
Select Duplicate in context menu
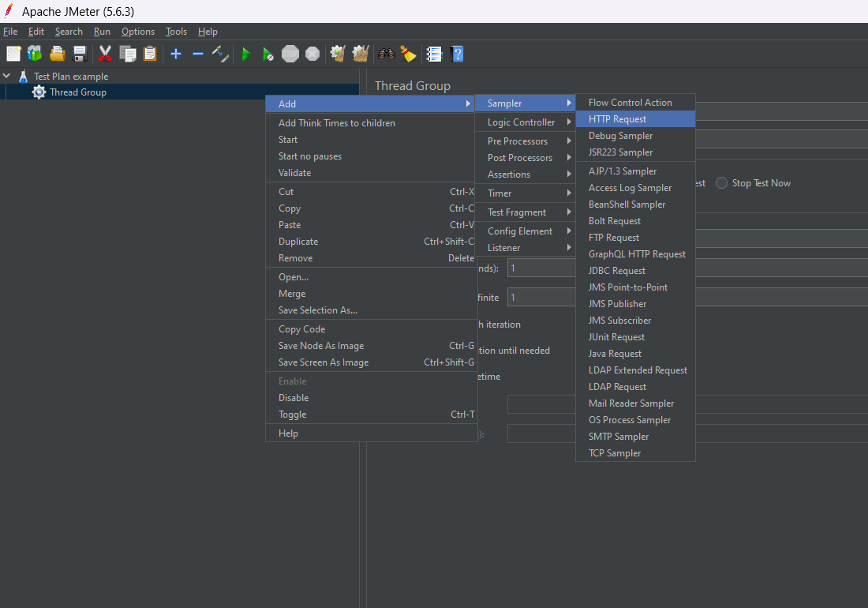pyautogui.click(x=371, y=241)
